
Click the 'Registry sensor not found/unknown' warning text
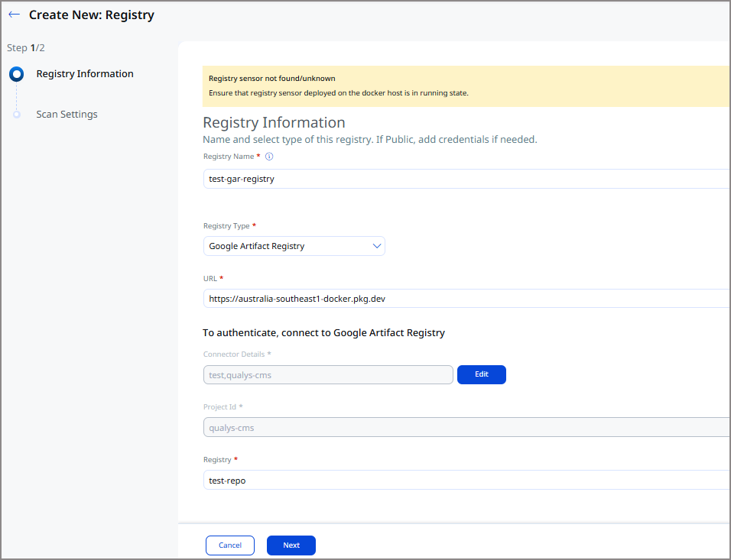click(271, 78)
